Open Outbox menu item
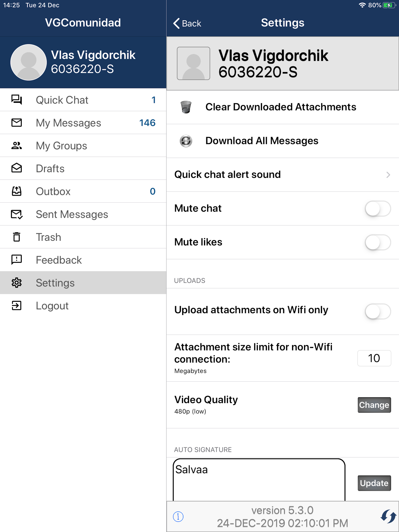 tap(83, 191)
